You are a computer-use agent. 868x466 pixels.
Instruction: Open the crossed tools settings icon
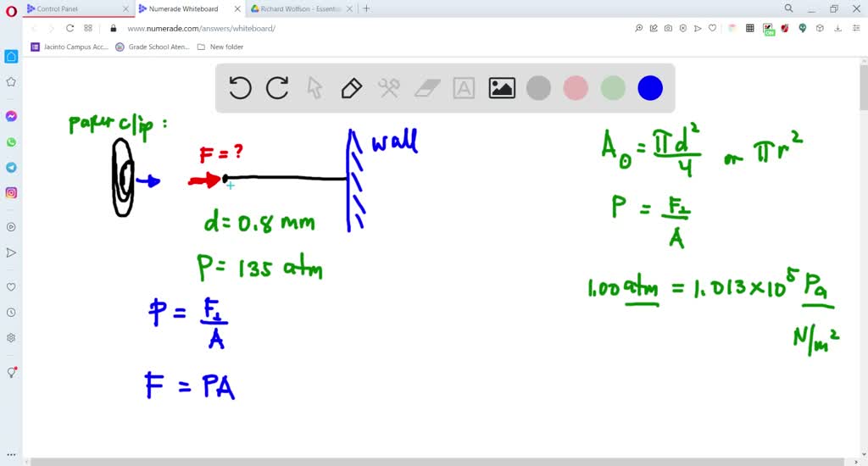coord(388,88)
